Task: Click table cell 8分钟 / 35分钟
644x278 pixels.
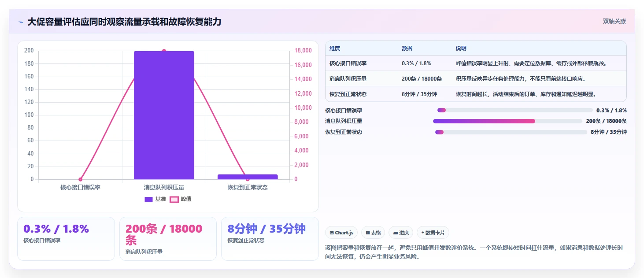Action: tap(419, 94)
